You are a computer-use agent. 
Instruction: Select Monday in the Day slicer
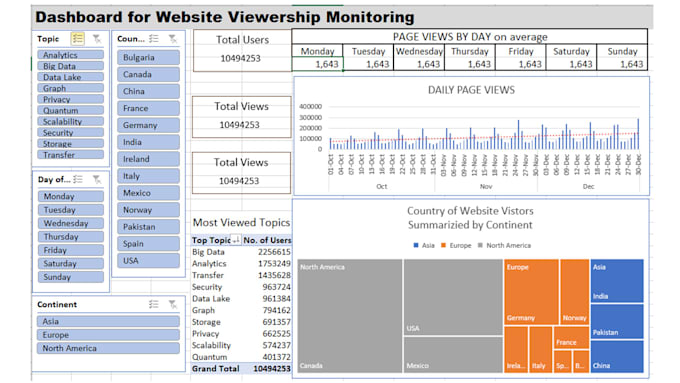pos(71,196)
